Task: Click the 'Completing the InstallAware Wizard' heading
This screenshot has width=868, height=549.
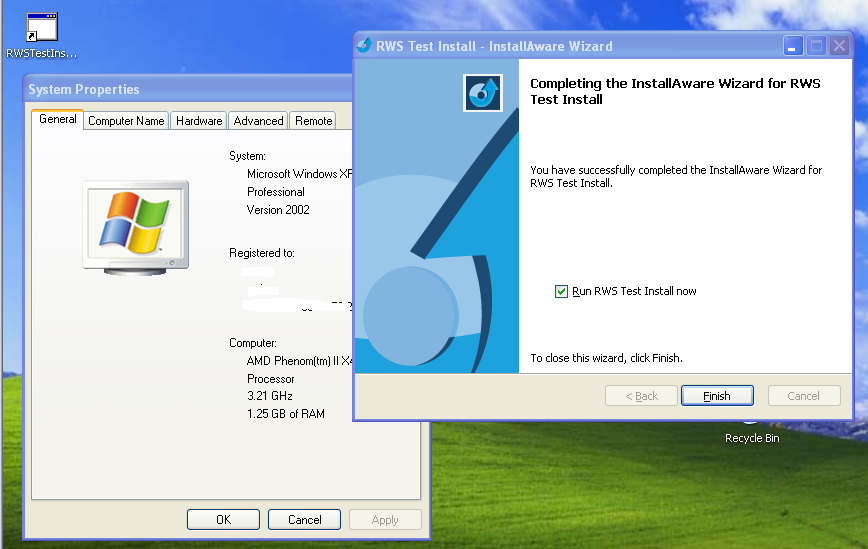Action: [675, 91]
